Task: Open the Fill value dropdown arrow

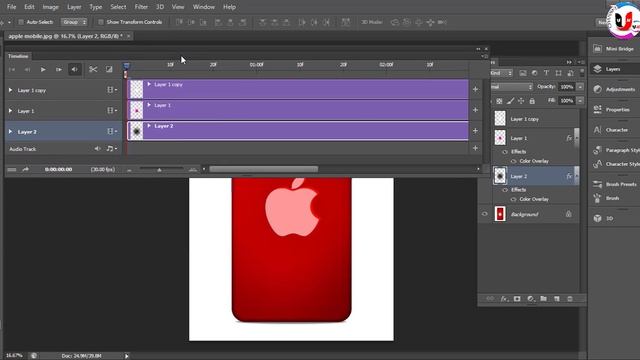Action: click(x=580, y=100)
